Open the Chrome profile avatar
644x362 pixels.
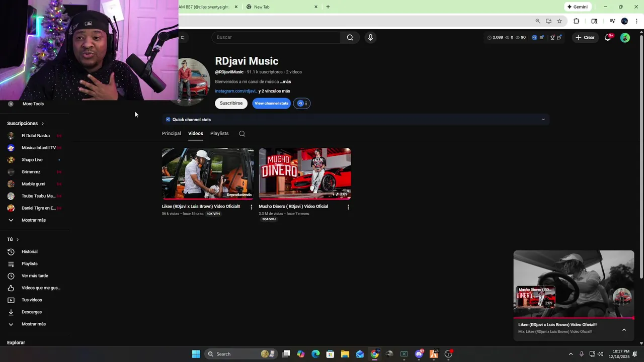624,21
